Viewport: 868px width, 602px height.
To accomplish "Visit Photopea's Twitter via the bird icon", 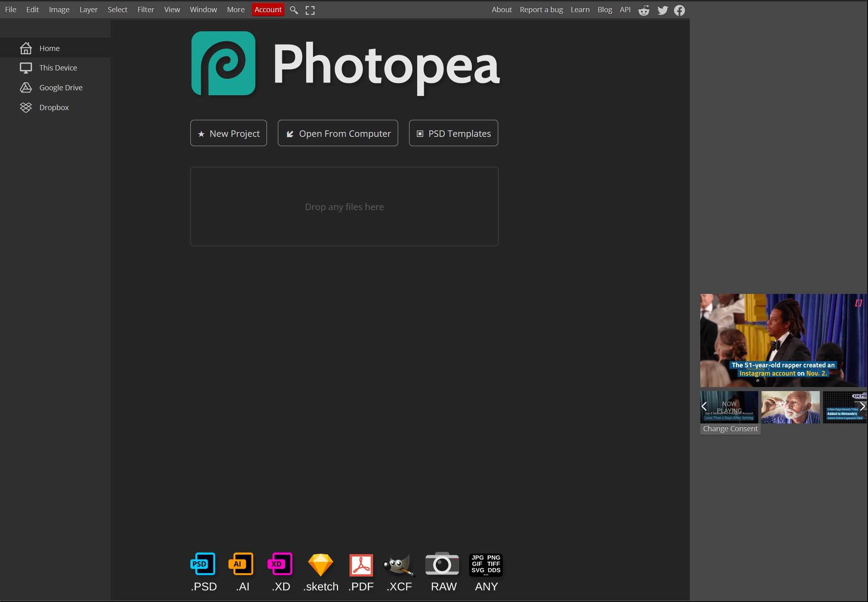I will click(662, 10).
